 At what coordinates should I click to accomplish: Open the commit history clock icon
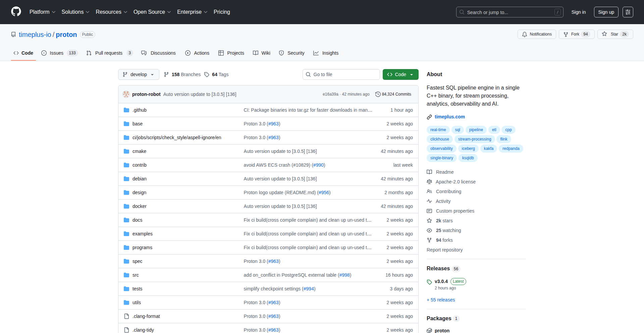378,94
